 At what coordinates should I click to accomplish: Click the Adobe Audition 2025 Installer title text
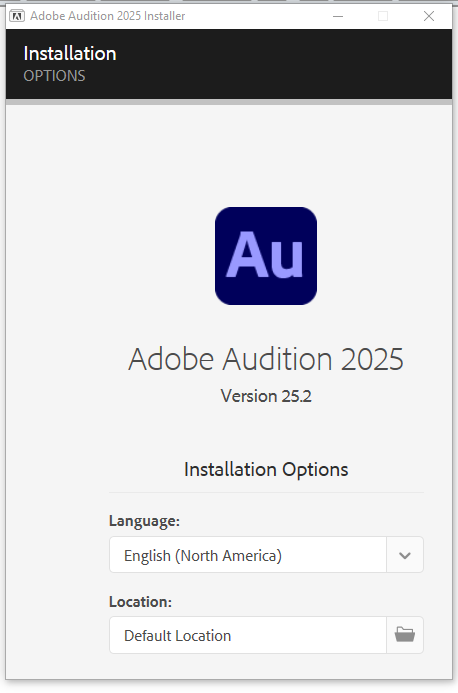click(x=107, y=16)
